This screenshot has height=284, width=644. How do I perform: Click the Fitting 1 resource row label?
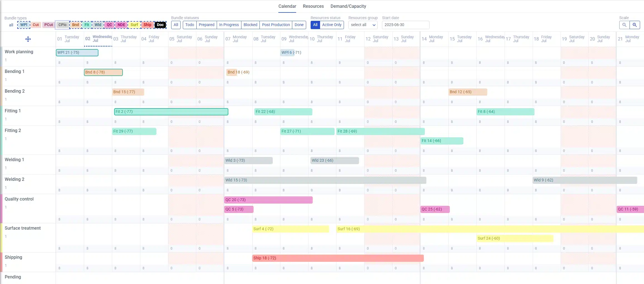coord(13,111)
